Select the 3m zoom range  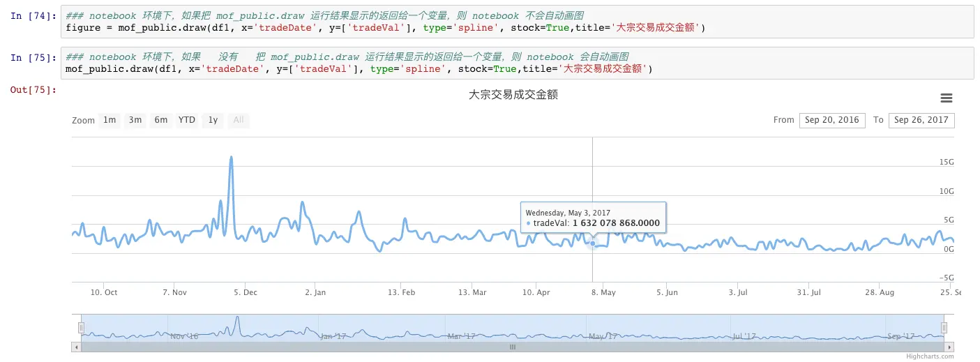(x=135, y=120)
